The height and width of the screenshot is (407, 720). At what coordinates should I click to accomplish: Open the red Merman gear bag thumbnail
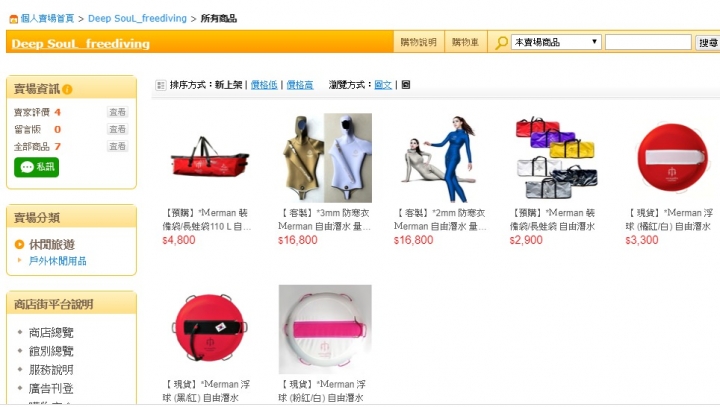tap(209, 158)
